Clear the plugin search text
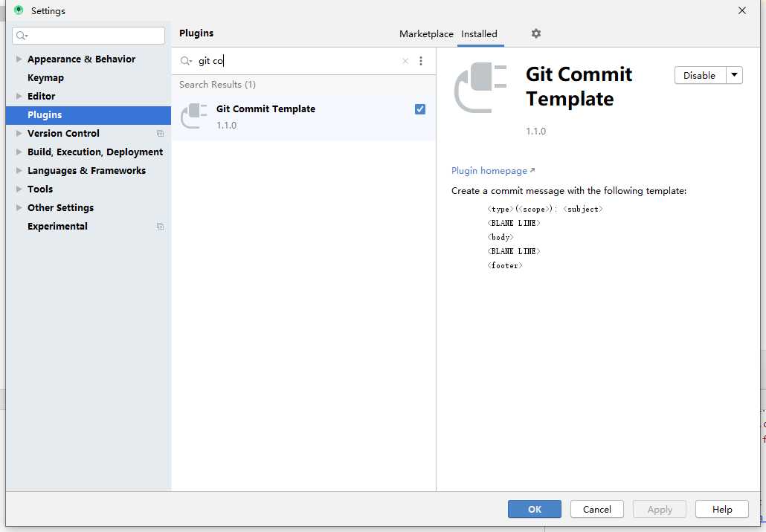Image resolution: width=766 pixels, height=532 pixels. click(405, 61)
